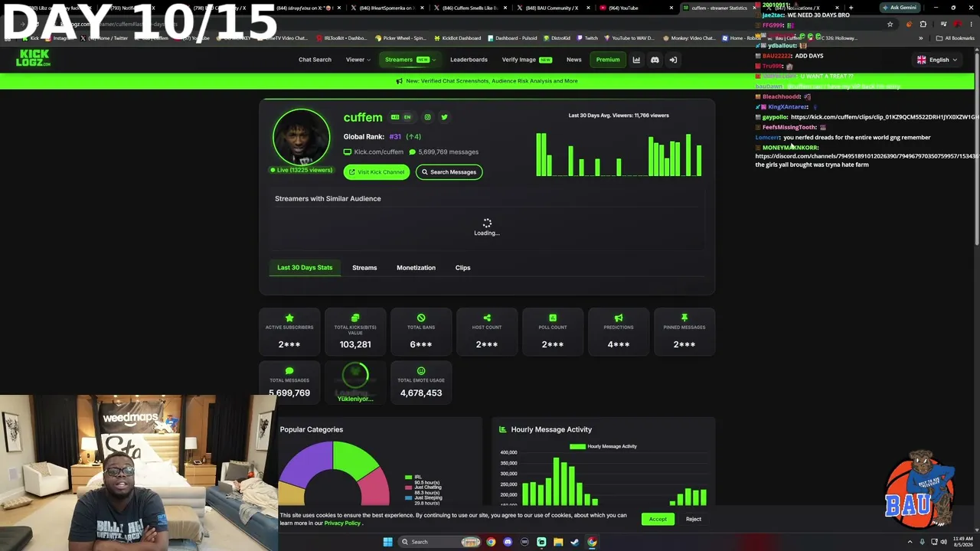
Task: Open the statistics chart icon in navbar
Action: [x=636, y=60]
